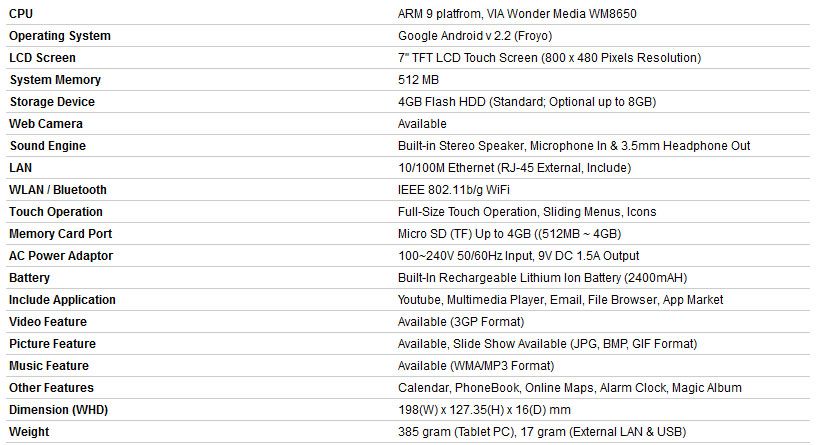This screenshot has height=445, width=818.
Task: Click the System Memory 512 MB value
Action: (417, 80)
